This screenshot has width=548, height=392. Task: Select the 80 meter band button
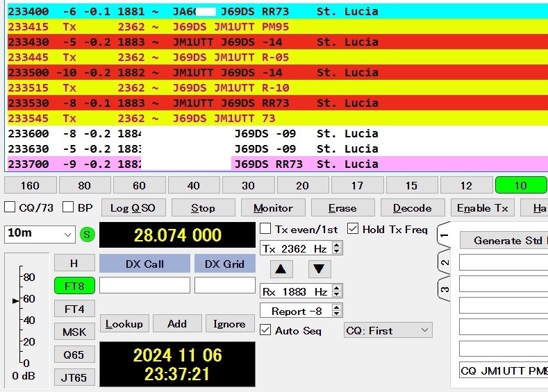pyautogui.click(x=85, y=185)
